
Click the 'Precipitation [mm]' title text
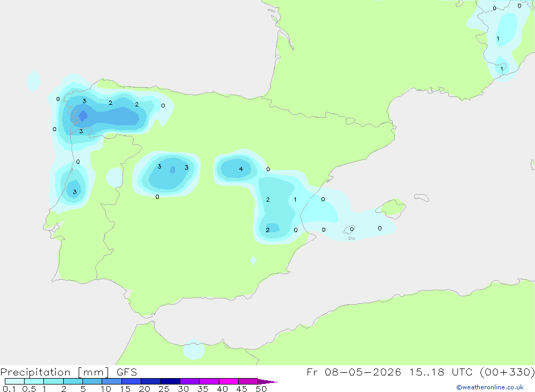(55, 372)
